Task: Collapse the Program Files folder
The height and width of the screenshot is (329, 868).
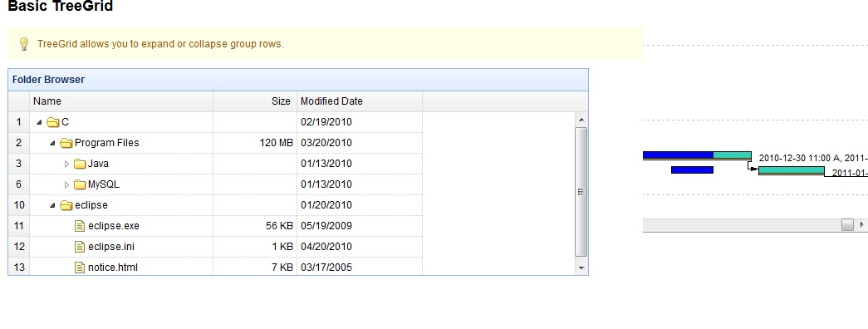Action: pos(52,143)
